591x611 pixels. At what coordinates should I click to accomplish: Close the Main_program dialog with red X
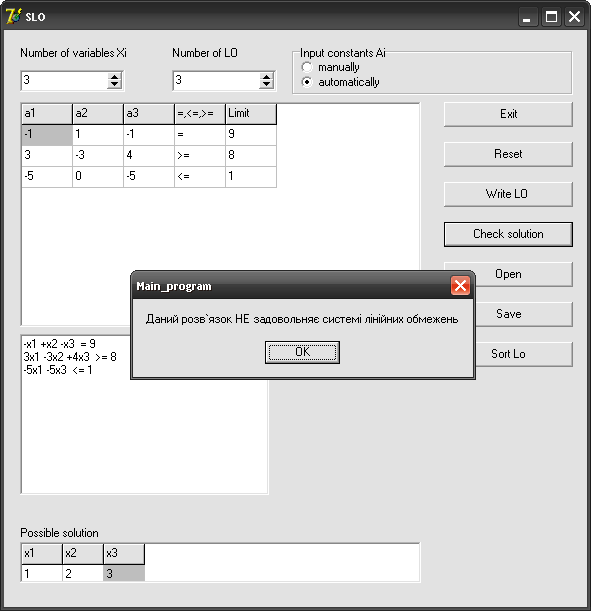click(x=460, y=286)
